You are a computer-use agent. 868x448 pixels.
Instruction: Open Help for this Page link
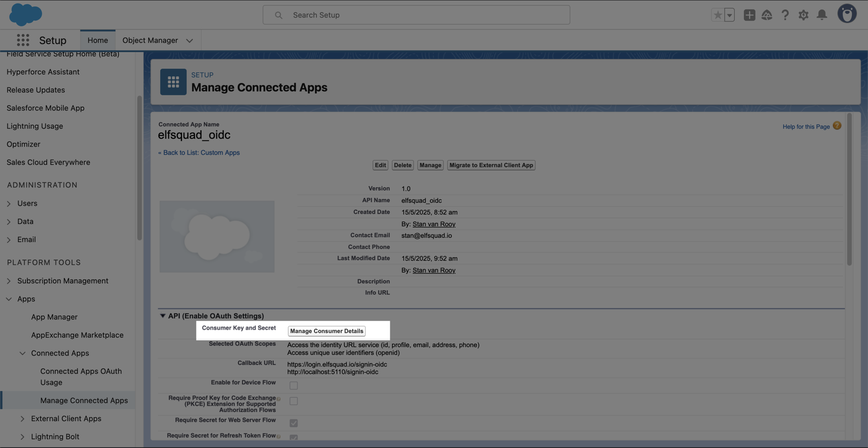(806, 127)
